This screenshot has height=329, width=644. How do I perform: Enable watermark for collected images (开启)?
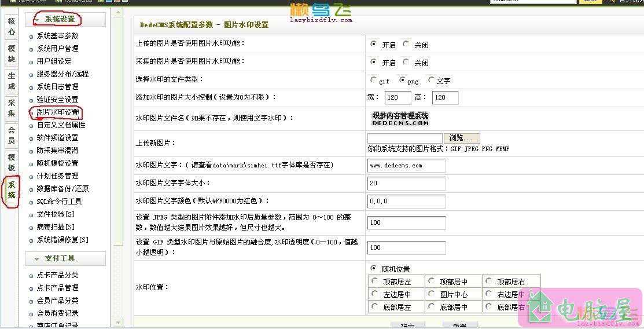pos(373,62)
